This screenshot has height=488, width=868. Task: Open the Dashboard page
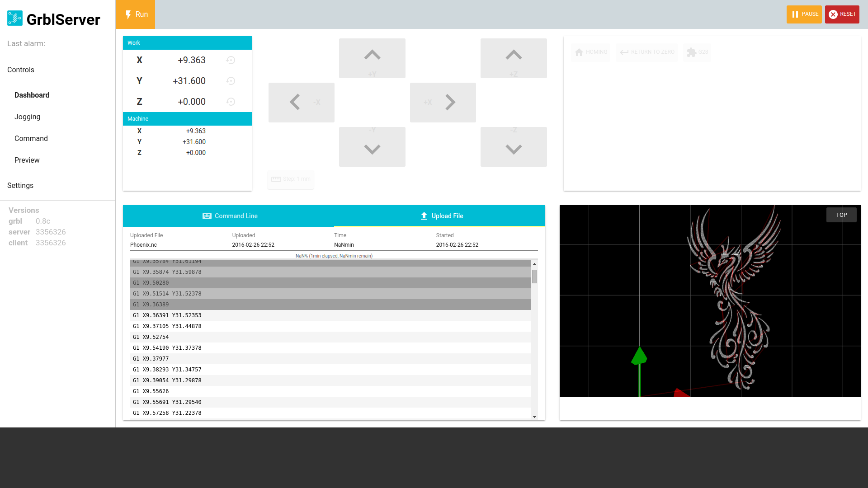point(32,95)
